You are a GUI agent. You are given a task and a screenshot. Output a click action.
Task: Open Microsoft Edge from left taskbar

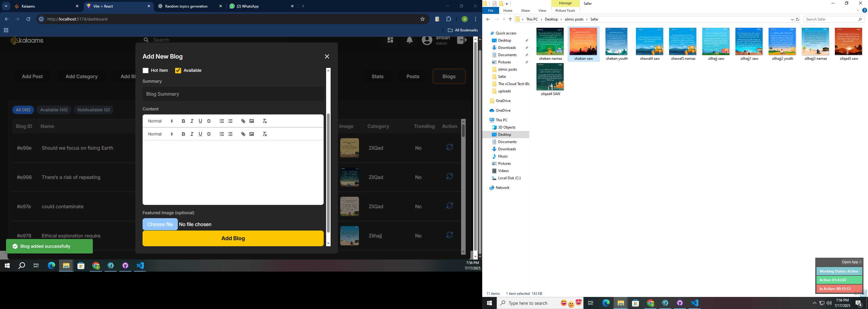(x=51, y=266)
